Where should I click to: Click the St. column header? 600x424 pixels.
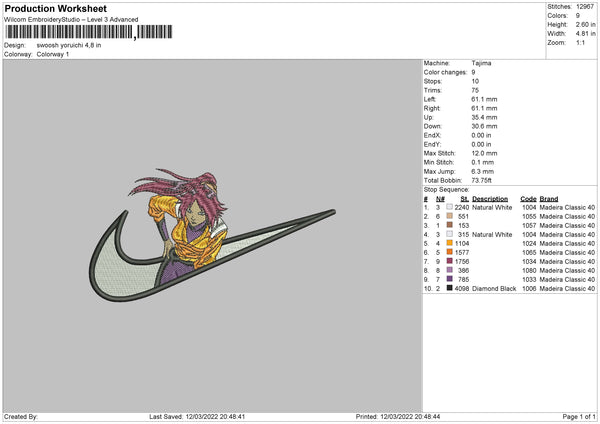(x=465, y=199)
